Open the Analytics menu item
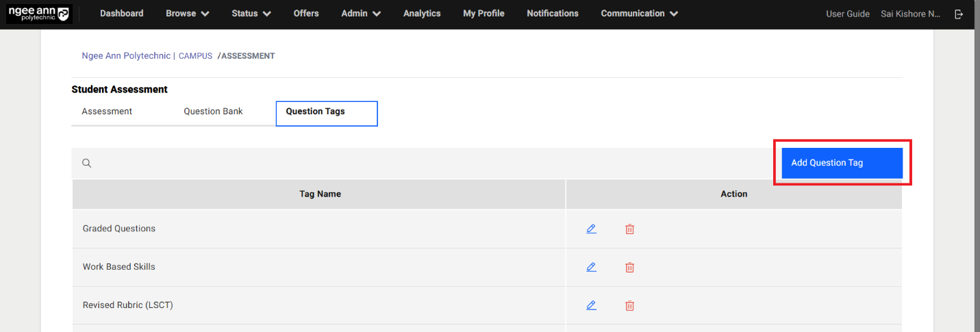Image resolution: width=980 pixels, height=332 pixels. coord(422,14)
